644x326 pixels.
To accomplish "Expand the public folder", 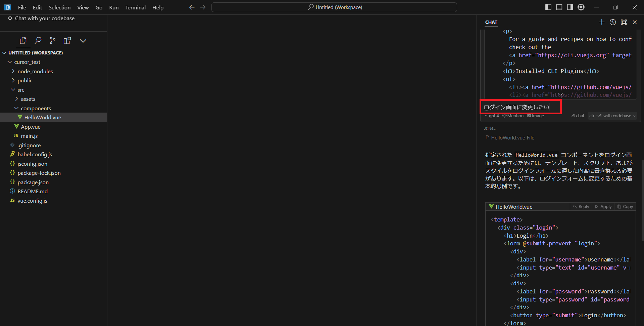I will [54, 81].
